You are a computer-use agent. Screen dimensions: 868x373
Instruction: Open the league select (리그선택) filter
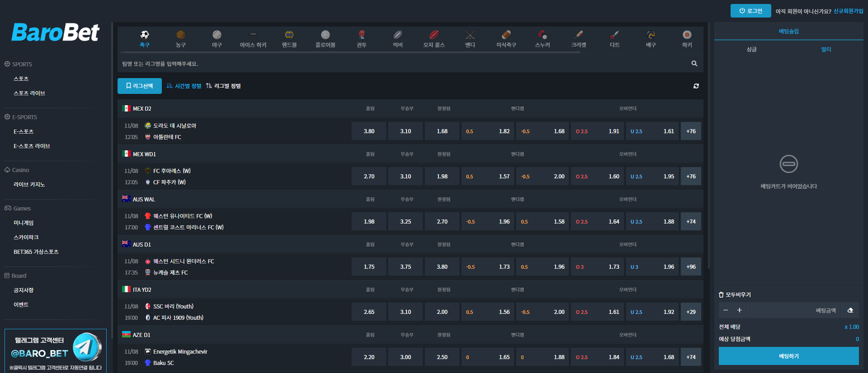139,86
